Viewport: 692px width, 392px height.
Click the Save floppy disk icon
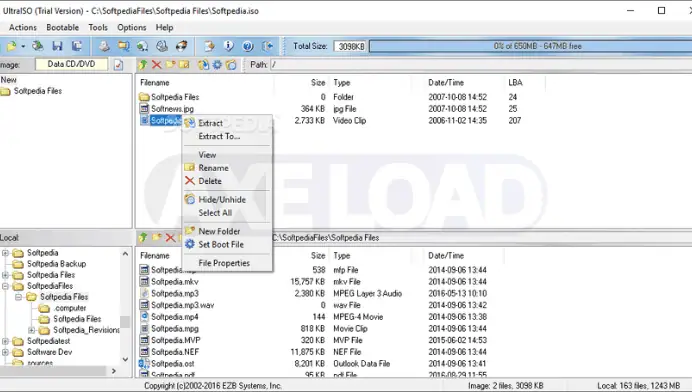57,46
